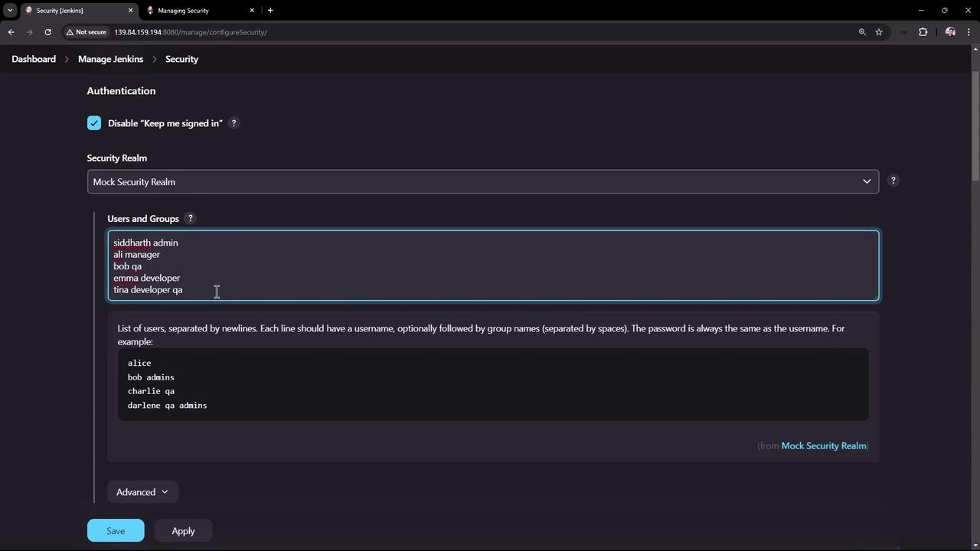The height and width of the screenshot is (551, 980).
Task: Save the security configuration
Action: click(116, 530)
